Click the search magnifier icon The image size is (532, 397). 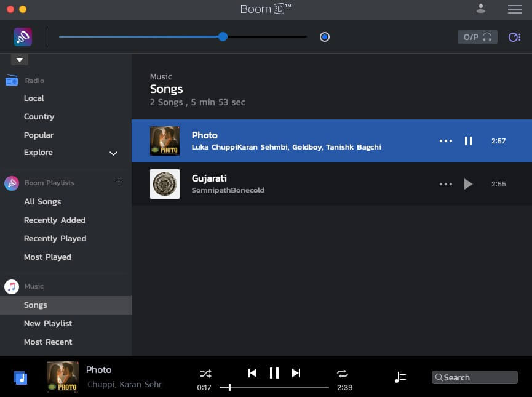(x=439, y=377)
